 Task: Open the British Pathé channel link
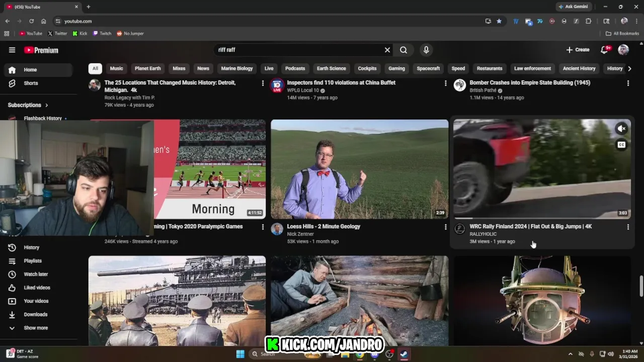coord(483,90)
